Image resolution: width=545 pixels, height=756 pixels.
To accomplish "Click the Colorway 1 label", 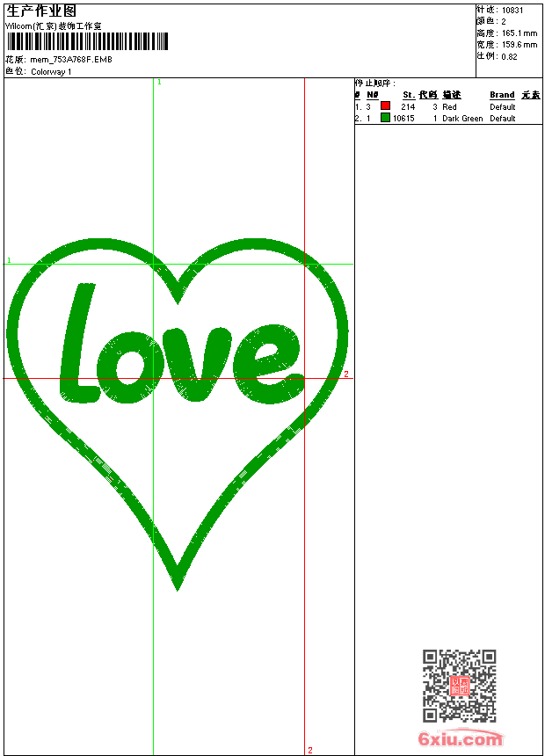I will 51,72.
